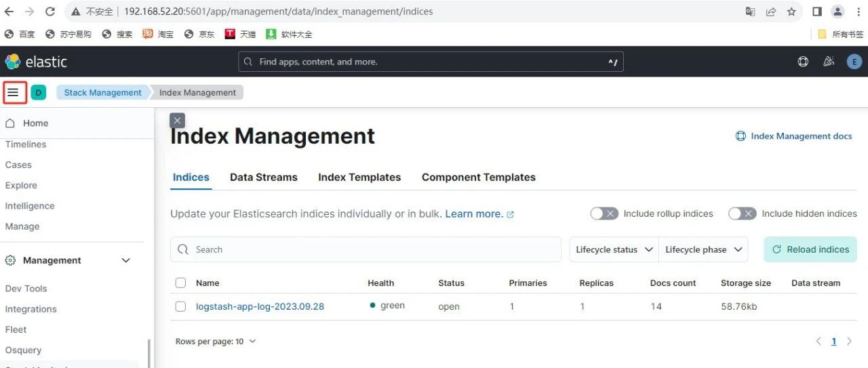Toggle Include hidden indices switch
The width and height of the screenshot is (868, 368).
click(743, 213)
